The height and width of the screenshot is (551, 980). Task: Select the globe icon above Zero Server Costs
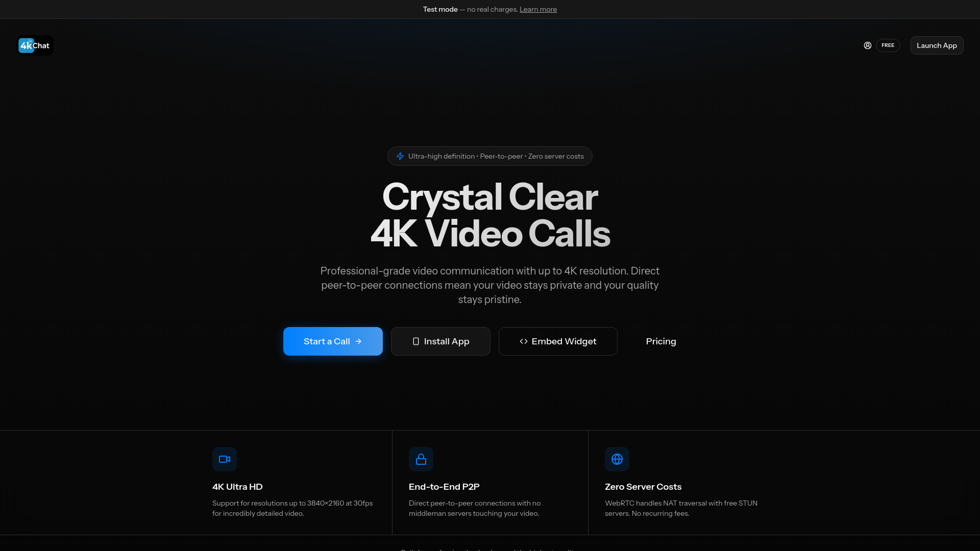click(617, 459)
